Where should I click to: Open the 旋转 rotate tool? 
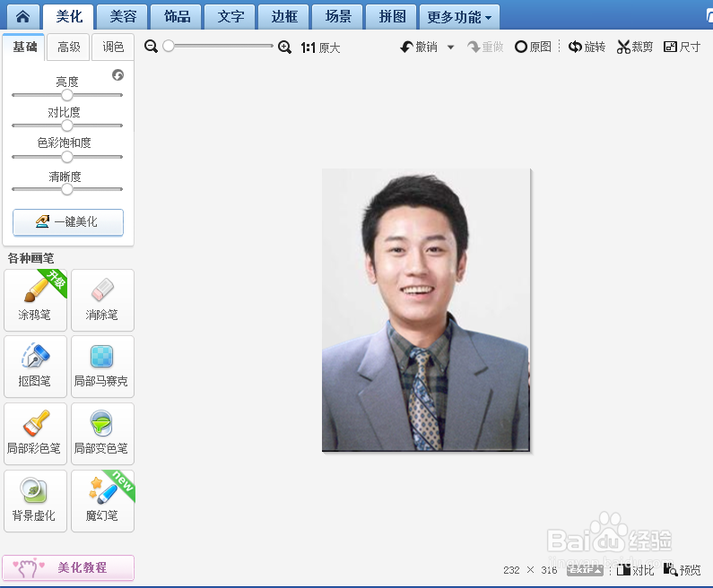point(587,47)
